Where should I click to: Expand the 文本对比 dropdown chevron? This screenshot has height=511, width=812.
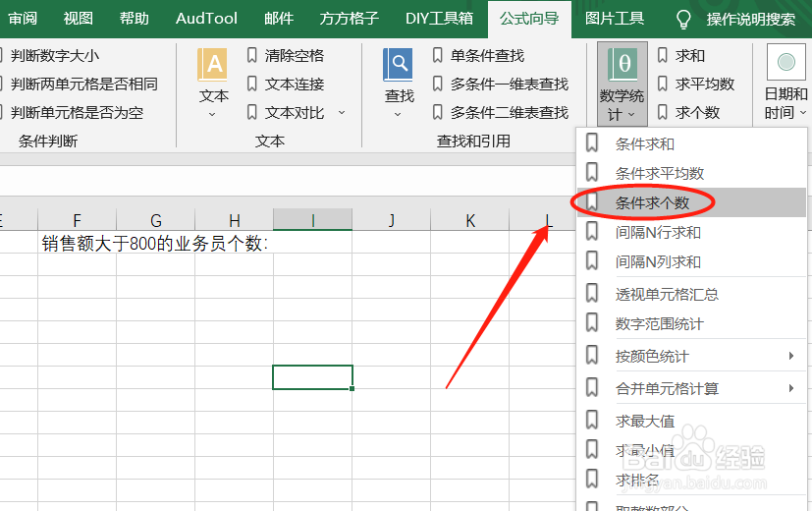pos(342,112)
